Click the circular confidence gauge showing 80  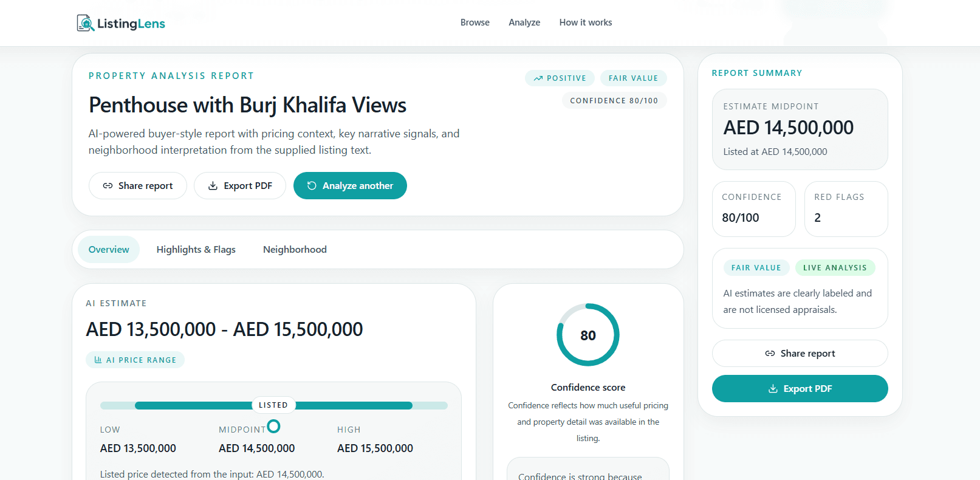click(588, 335)
